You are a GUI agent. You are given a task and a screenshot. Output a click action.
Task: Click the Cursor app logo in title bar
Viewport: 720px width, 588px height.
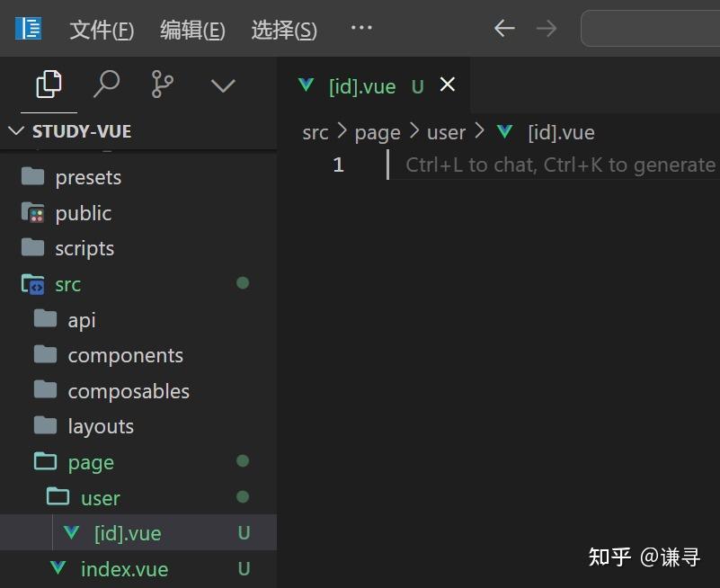28,28
